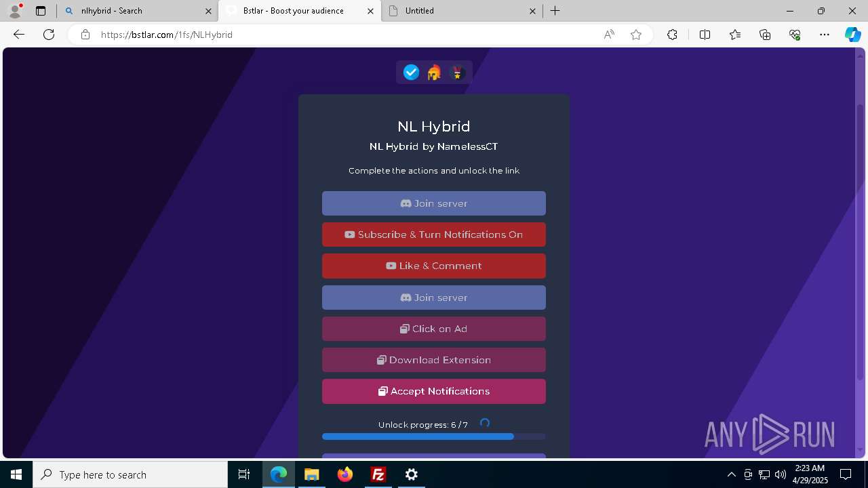Open Copilot sidebar icon
The height and width of the screenshot is (488, 868).
tap(852, 35)
